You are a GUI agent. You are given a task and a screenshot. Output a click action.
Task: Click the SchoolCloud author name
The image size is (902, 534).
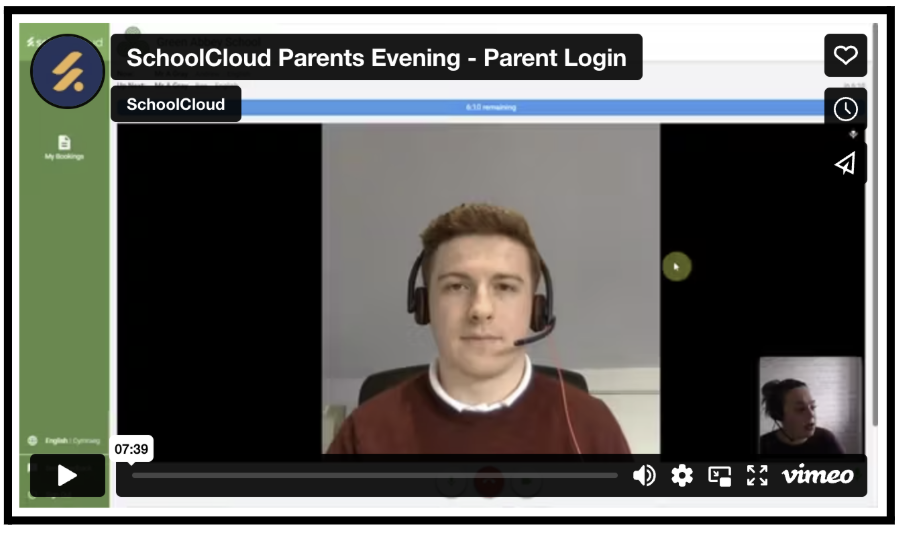(x=175, y=104)
